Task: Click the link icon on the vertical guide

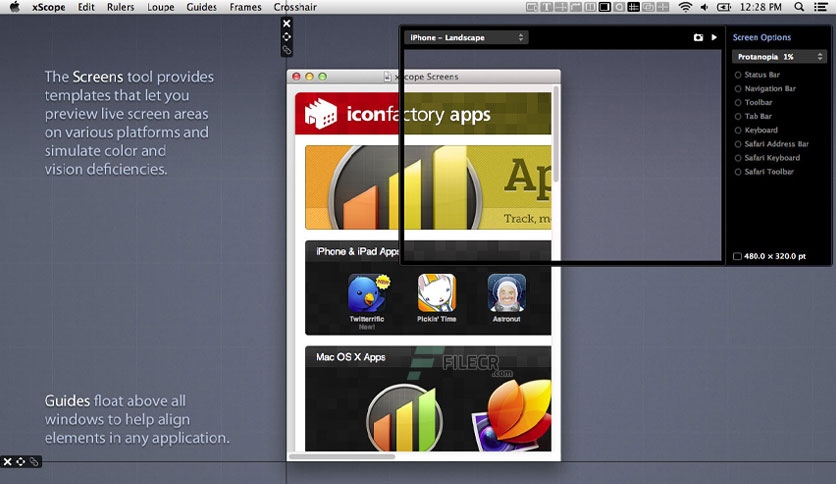Action: pyautogui.click(x=287, y=50)
